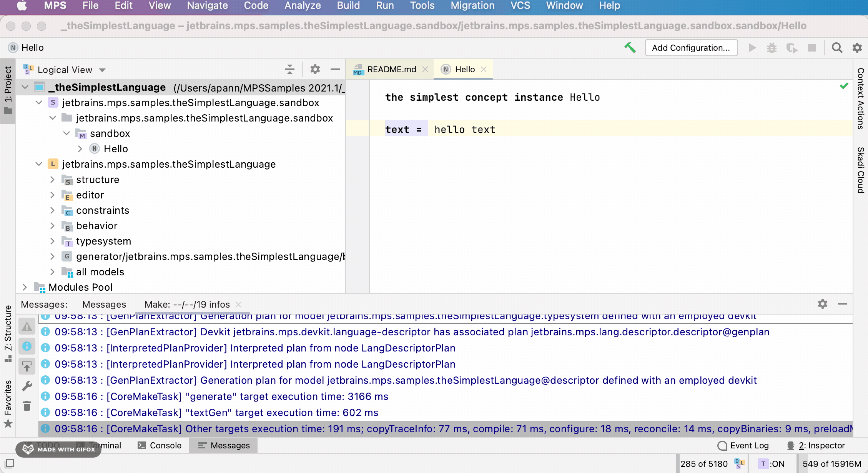Select the Messages tab in Messages panel
Screen dimensions: 868x473
click(x=104, y=305)
